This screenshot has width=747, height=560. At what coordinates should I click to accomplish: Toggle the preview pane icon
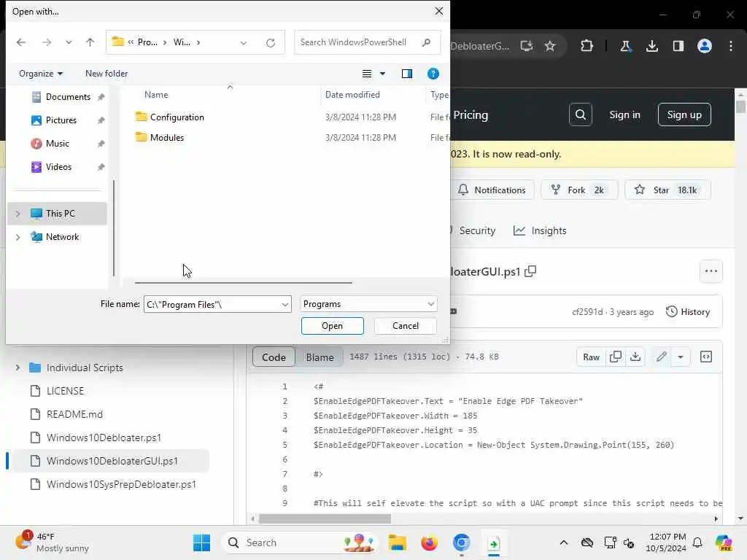coord(407,74)
